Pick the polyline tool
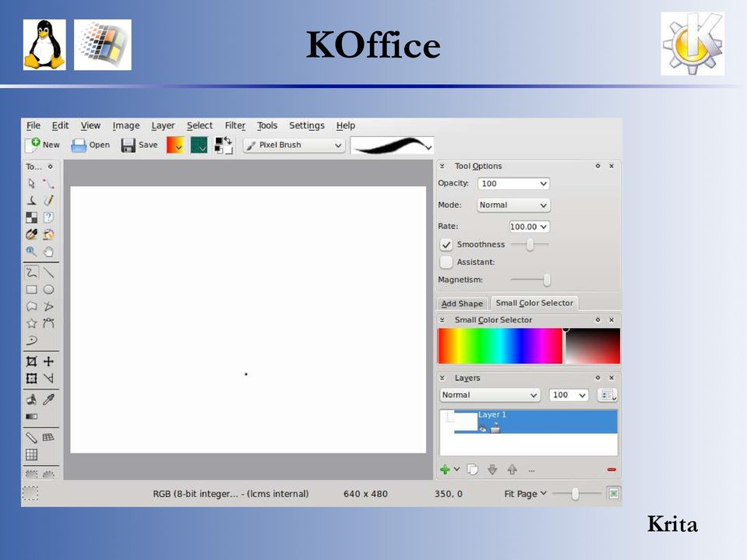Viewport: 747px width, 560px height. (48, 306)
